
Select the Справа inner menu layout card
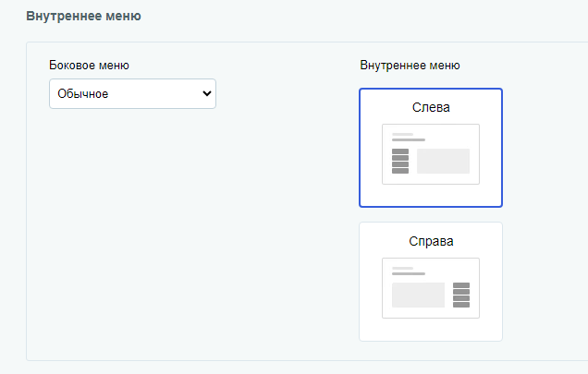click(x=431, y=282)
